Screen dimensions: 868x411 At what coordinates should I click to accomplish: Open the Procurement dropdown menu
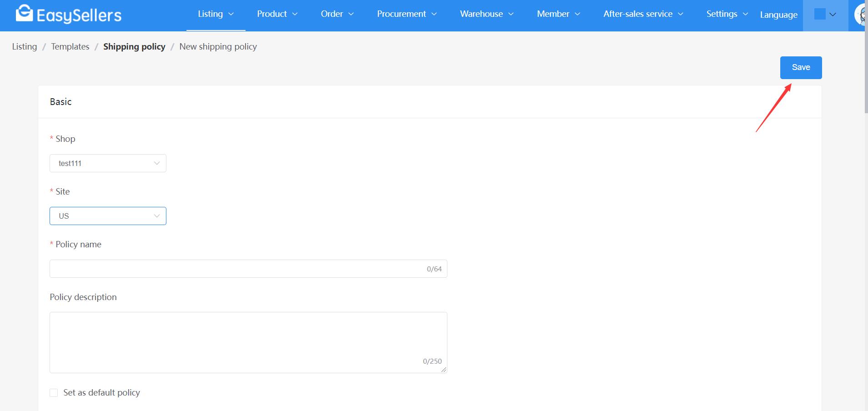406,14
